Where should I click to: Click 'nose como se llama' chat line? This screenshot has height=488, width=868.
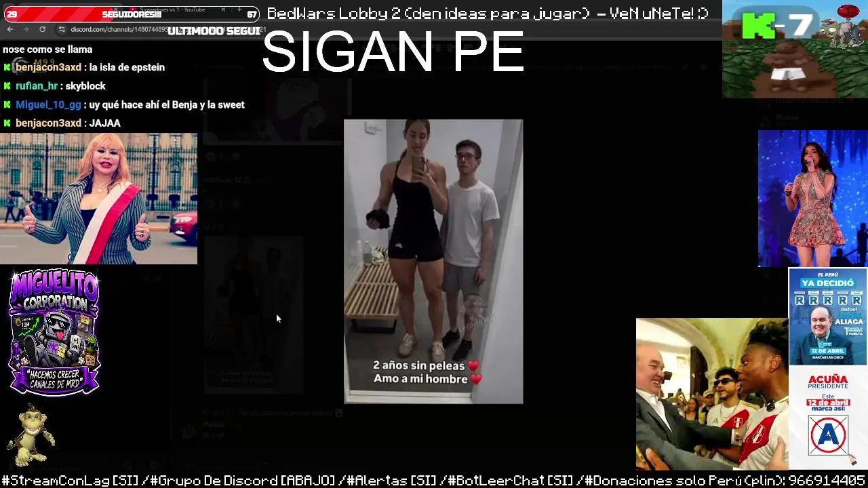tap(47, 49)
